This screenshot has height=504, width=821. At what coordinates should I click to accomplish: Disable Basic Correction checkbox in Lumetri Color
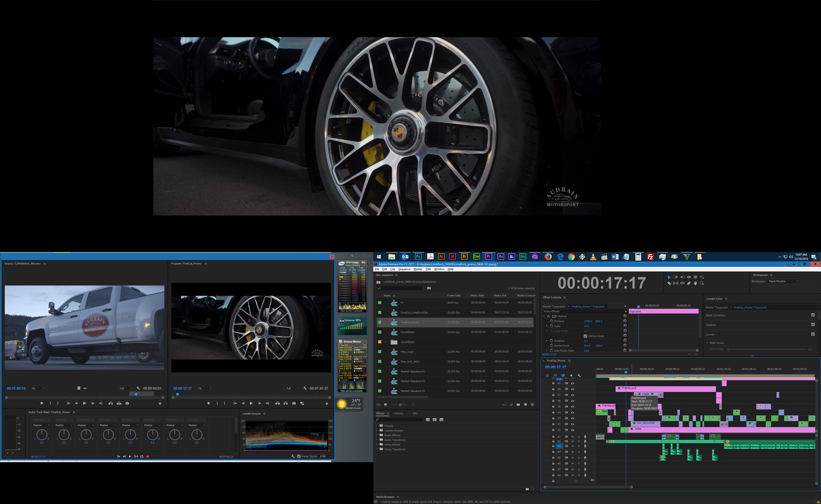(813, 315)
